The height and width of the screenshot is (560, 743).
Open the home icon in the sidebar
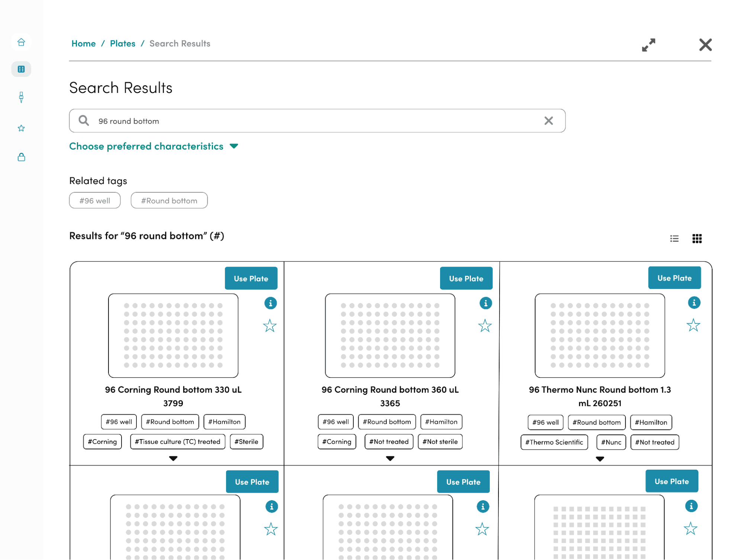[x=21, y=42]
